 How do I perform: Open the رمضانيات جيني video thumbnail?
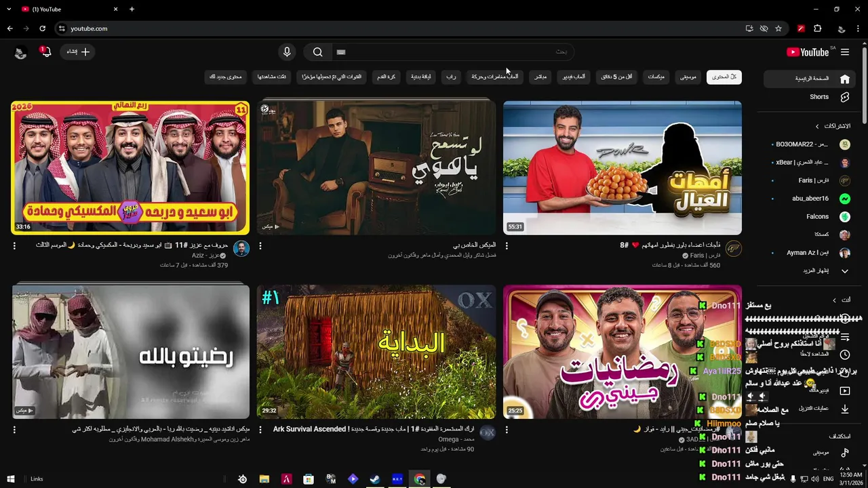(x=623, y=352)
